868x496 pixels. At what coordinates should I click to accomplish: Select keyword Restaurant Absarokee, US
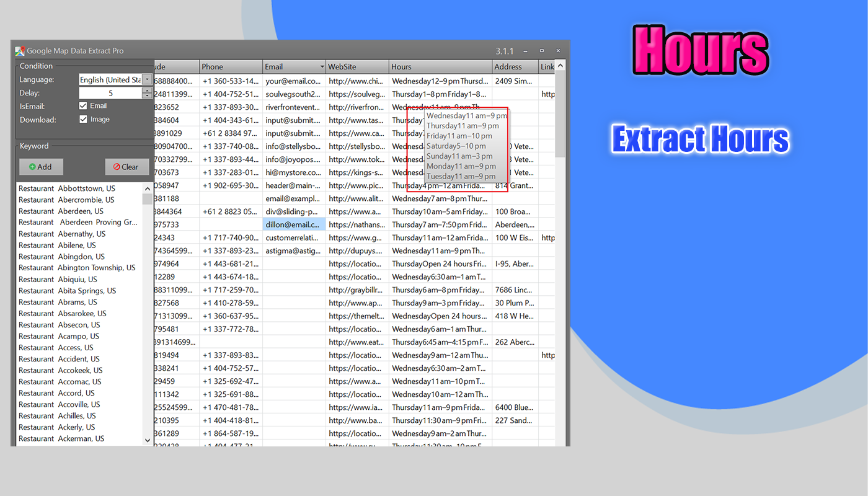tap(63, 313)
